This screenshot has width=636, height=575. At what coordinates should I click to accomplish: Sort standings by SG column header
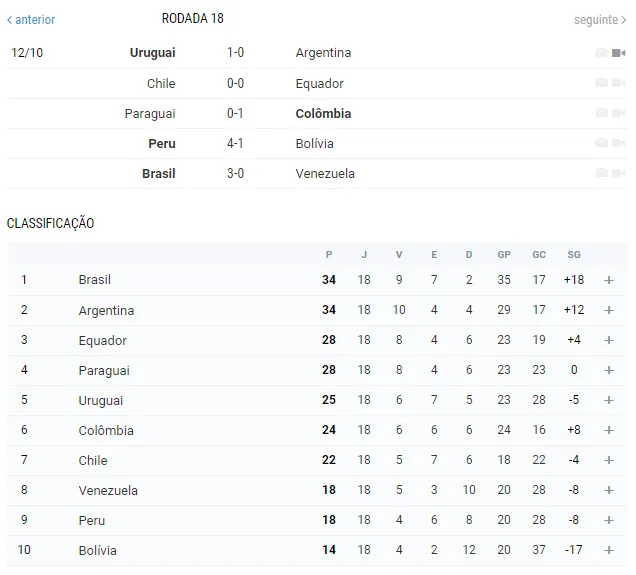(x=574, y=255)
